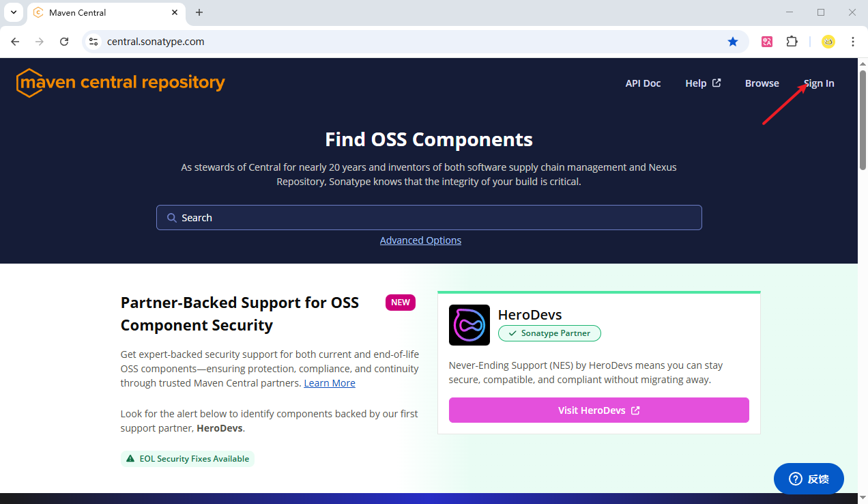This screenshot has height=504, width=868.
Task: Click the HeroDevs logo image
Action: pyautogui.click(x=469, y=325)
